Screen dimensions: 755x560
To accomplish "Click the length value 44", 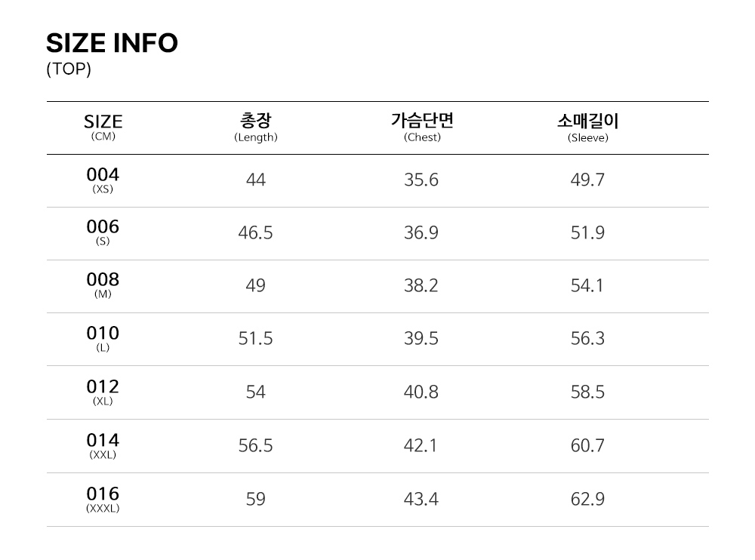I will pos(256,180).
